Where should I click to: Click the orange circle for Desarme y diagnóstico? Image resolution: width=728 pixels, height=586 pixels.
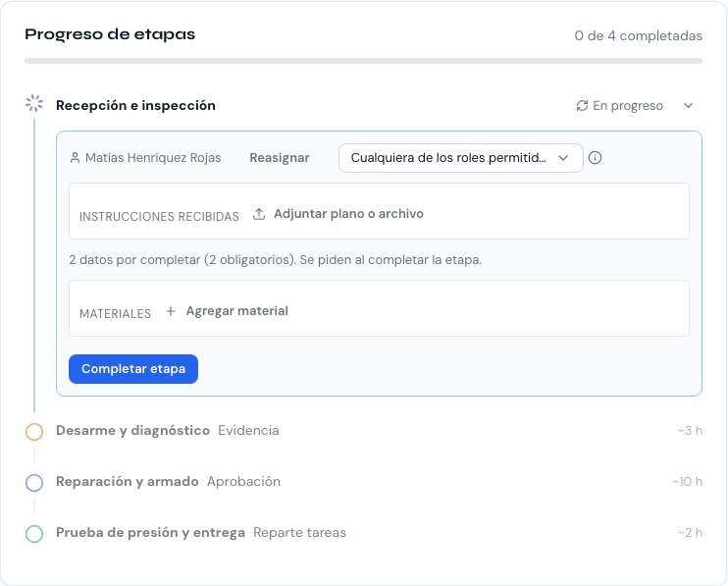34,431
